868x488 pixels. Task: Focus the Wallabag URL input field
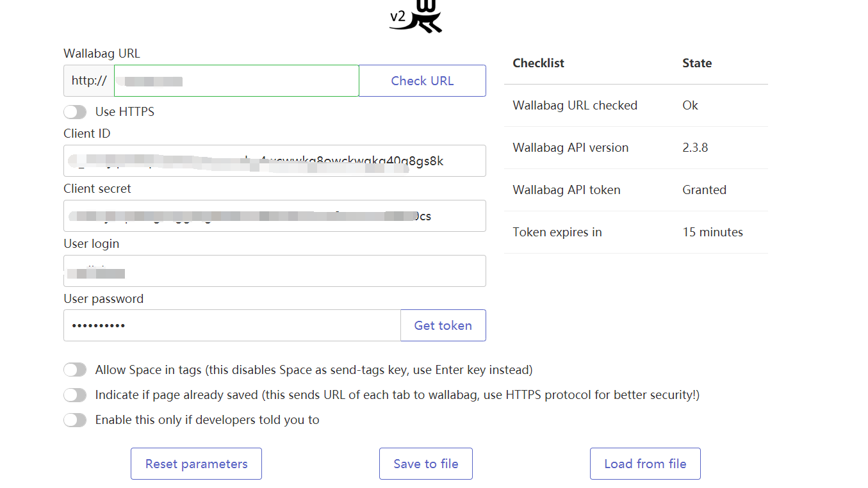coord(236,81)
